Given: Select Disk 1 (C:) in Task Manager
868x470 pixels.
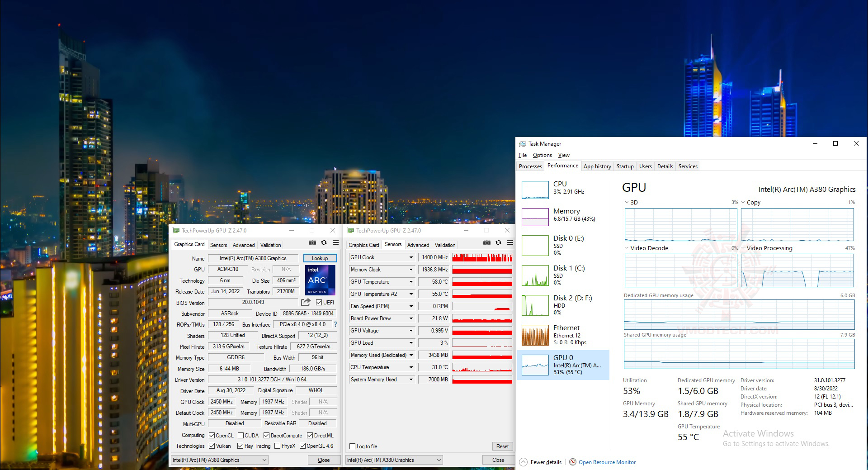Looking at the screenshot, I should click(x=563, y=275).
